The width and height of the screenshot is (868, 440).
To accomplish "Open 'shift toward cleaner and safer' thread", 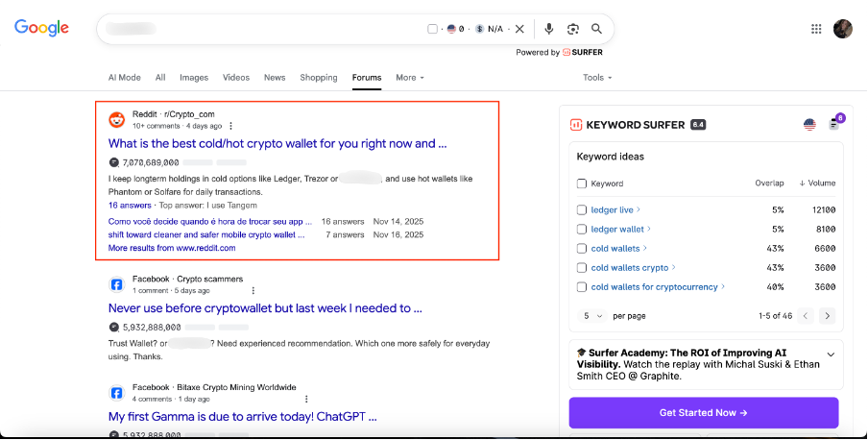I will coord(206,234).
